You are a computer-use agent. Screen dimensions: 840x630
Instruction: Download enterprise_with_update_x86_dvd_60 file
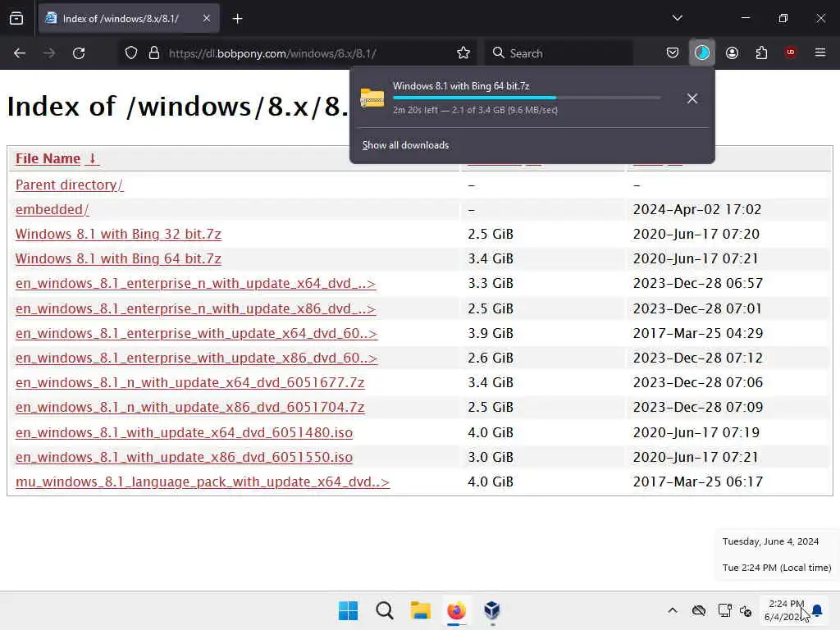(x=197, y=358)
